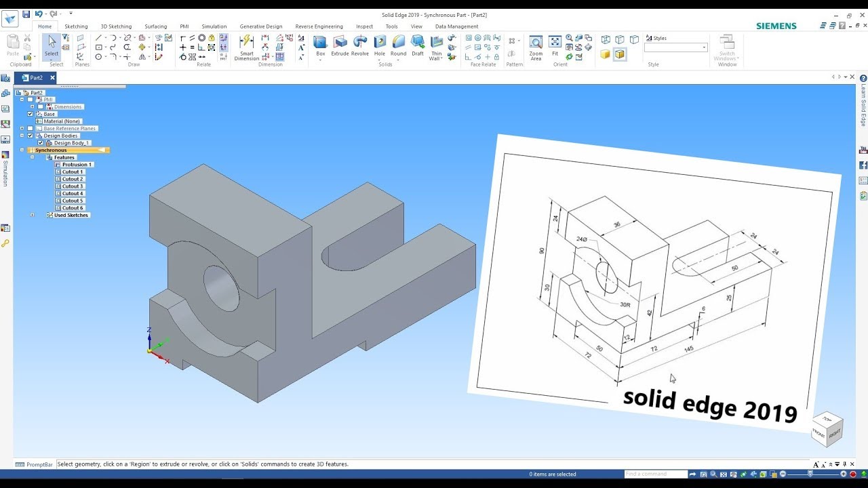Select the shaded view style without edges
The image size is (868, 488).
(x=606, y=54)
